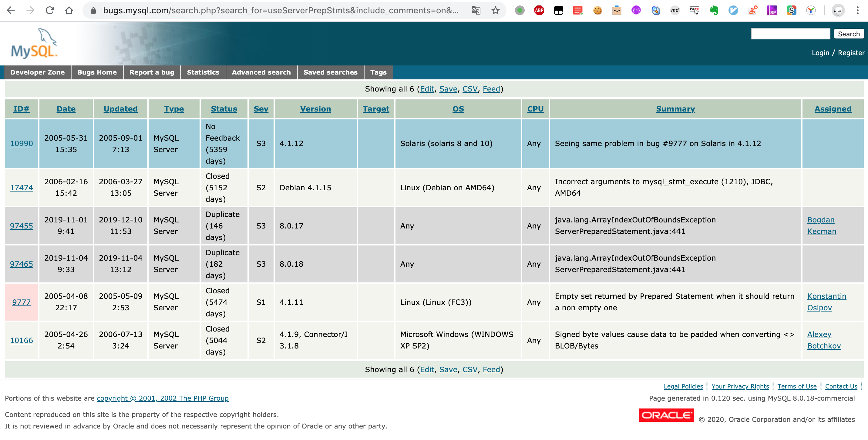Open the Tags tab
868x440 pixels.
tap(378, 72)
